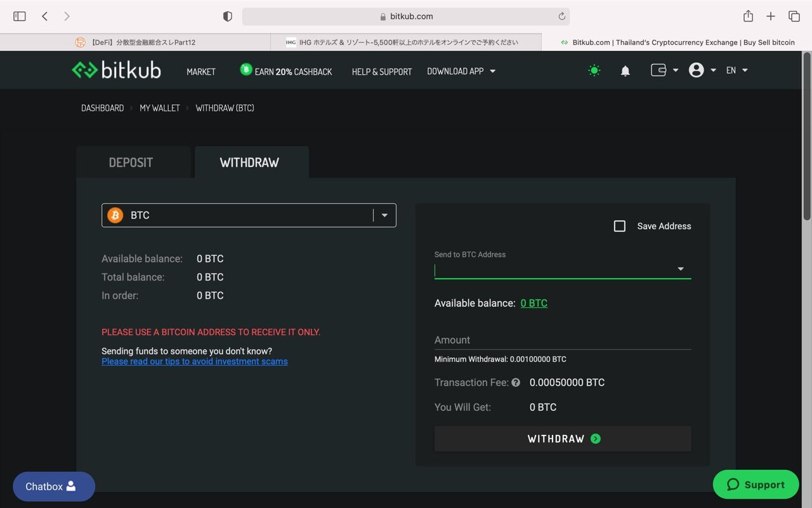Open the user account profile icon
This screenshot has width=812, height=508.
697,70
